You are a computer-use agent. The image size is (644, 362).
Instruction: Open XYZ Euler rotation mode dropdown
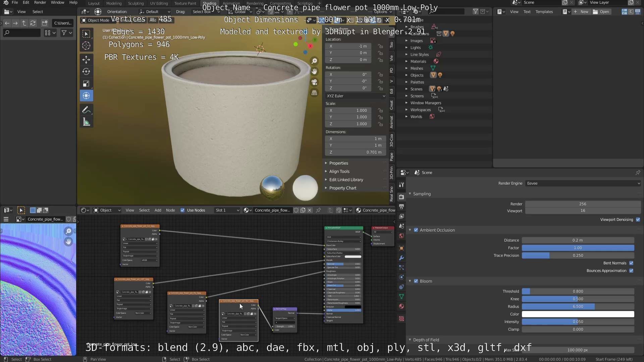pyautogui.click(x=356, y=96)
